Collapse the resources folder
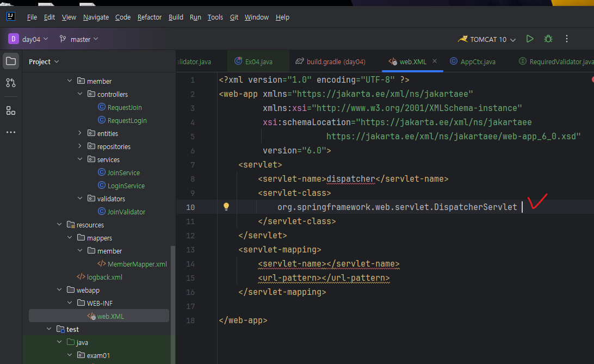Viewport: 594px width, 364px height. 59,224
